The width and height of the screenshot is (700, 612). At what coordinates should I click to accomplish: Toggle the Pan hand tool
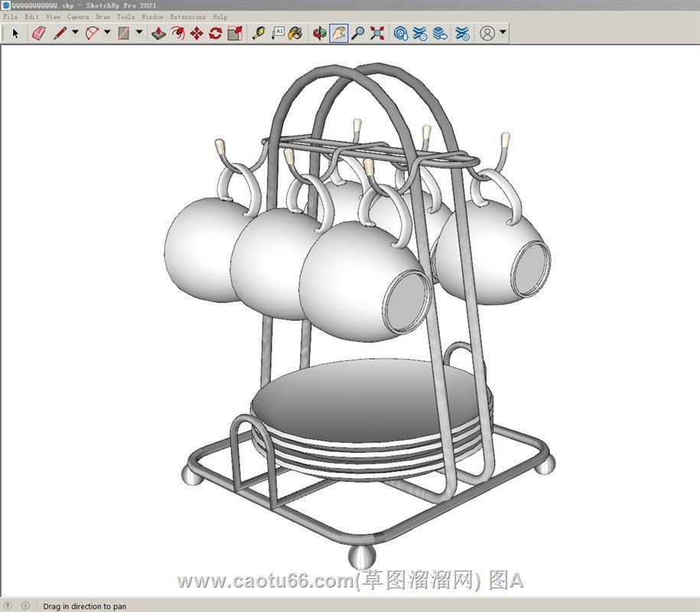click(x=338, y=34)
